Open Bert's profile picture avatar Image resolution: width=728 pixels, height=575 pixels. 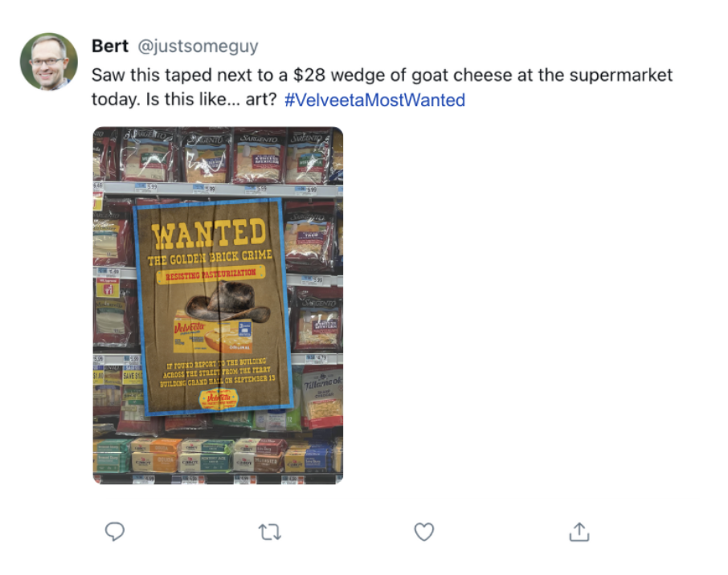click(49, 61)
